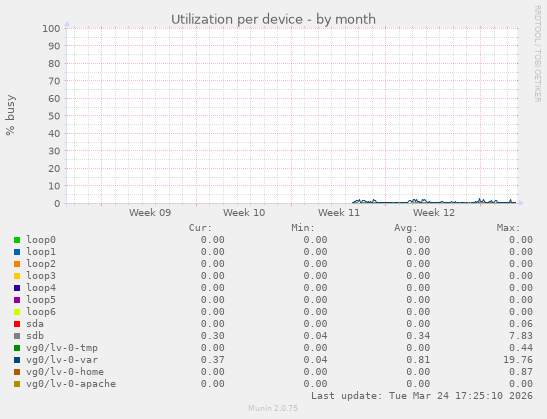The image size is (547, 419).
Task: Select the loop3 legend label
Action: pyautogui.click(x=41, y=276)
